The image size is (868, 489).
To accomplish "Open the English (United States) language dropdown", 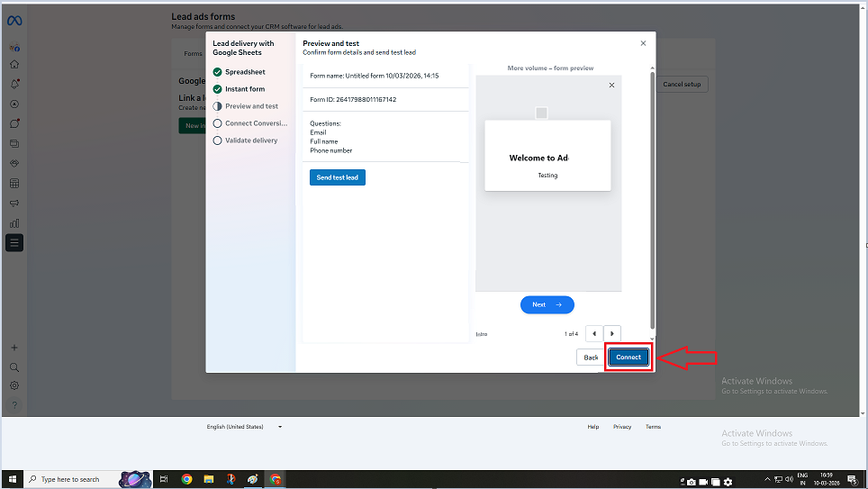I will tap(244, 427).
